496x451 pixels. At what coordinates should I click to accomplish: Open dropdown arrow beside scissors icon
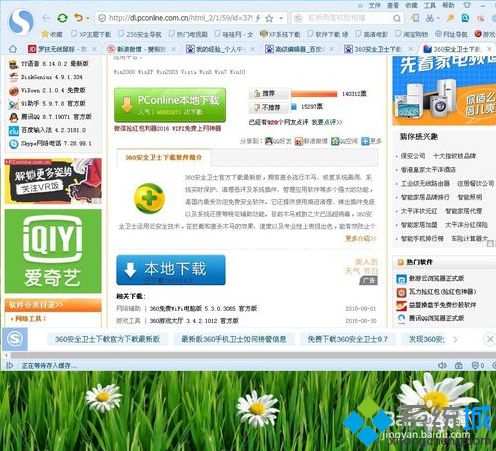point(438,18)
